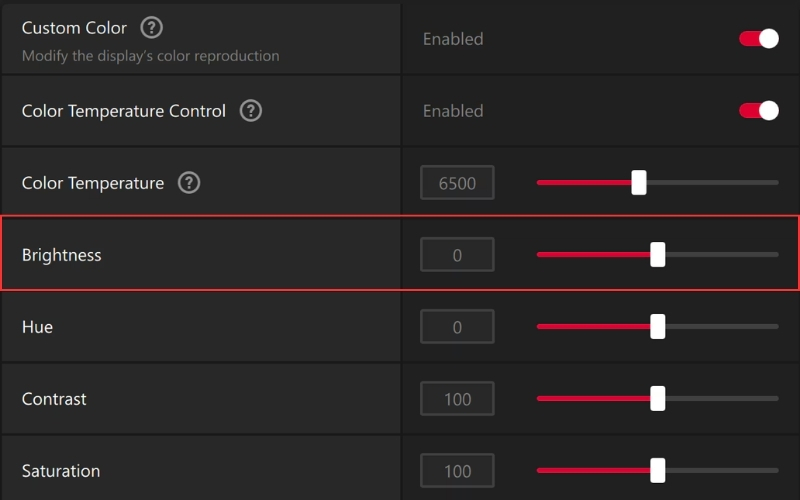Click the Saturation slider handle
The height and width of the screenshot is (500, 800).
pyautogui.click(x=658, y=471)
